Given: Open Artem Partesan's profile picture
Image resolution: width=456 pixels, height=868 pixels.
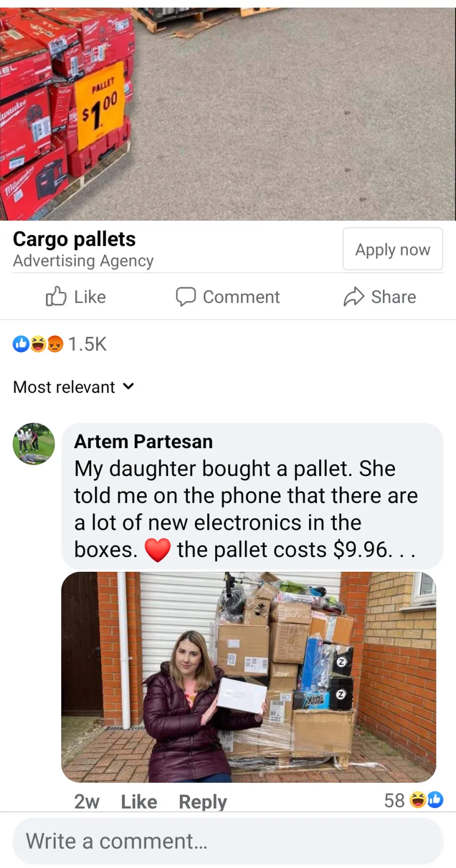Looking at the screenshot, I should tap(33, 444).
